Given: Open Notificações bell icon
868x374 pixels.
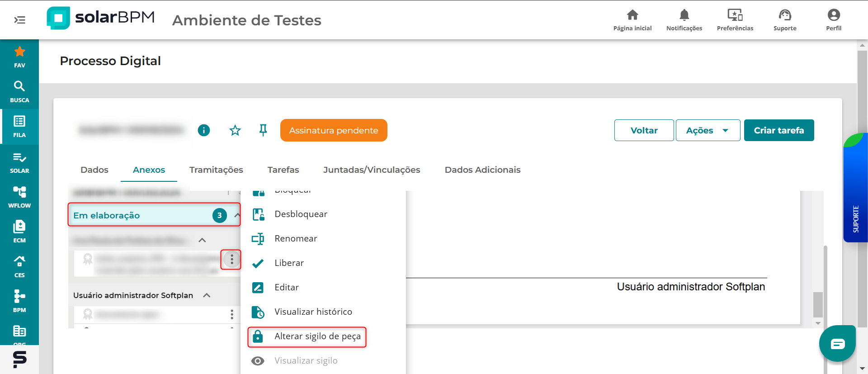Looking at the screenshot, I should [x=684, y=20].
